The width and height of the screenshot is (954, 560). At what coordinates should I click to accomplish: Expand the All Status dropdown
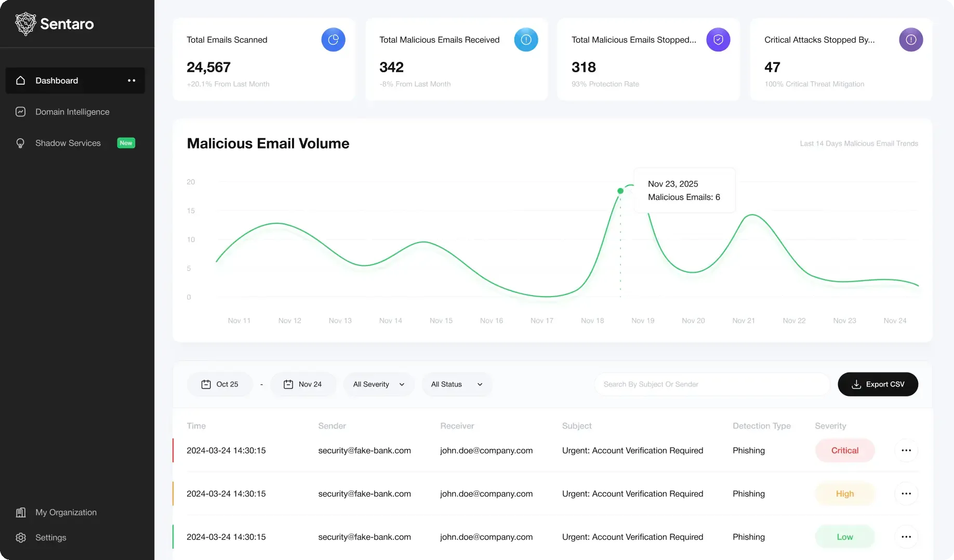click(457, 384)
